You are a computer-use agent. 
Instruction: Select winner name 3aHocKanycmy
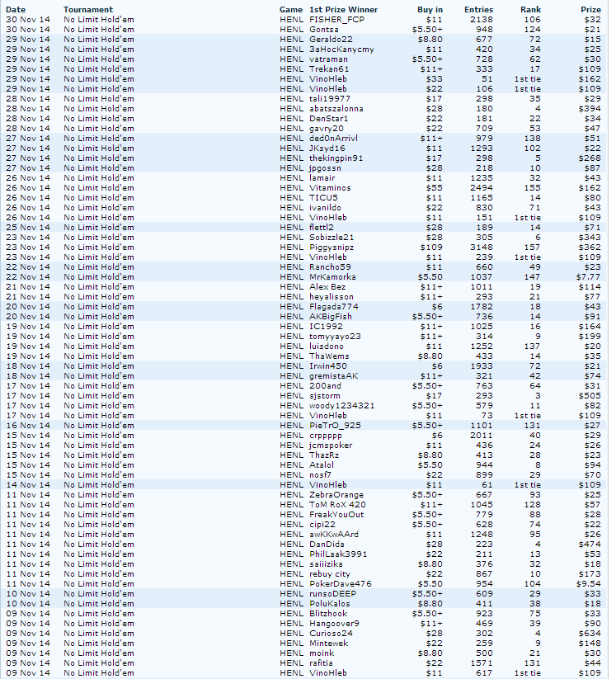coord(341,50)
